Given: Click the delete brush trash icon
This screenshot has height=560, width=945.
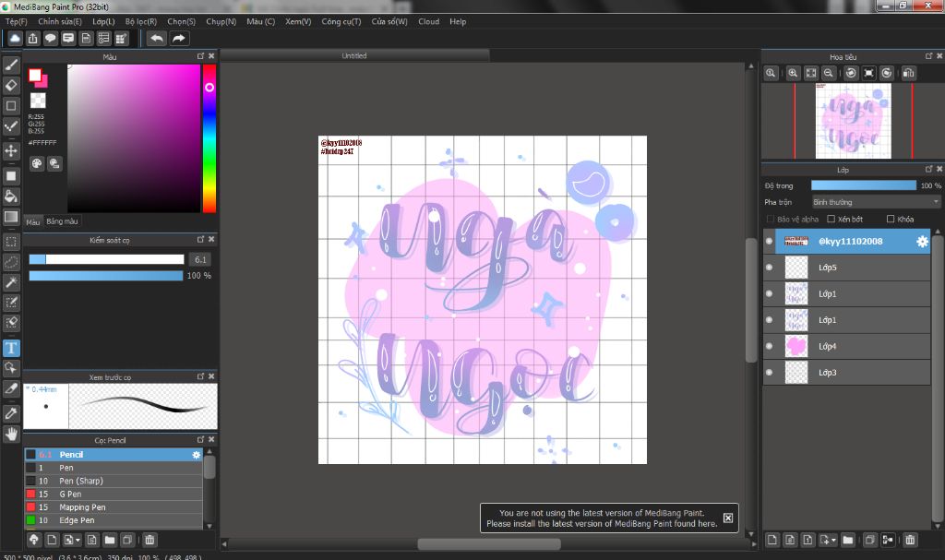Looking at the screenshot, I should [150, 540].
